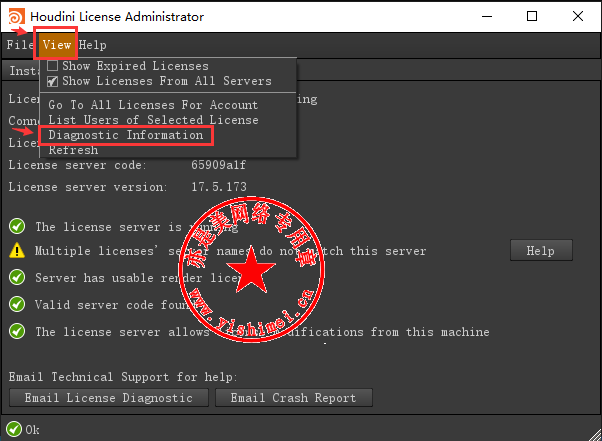Click the yellow warning triangle icon
This screenshot has height=441, width=602.
point(17,251)
